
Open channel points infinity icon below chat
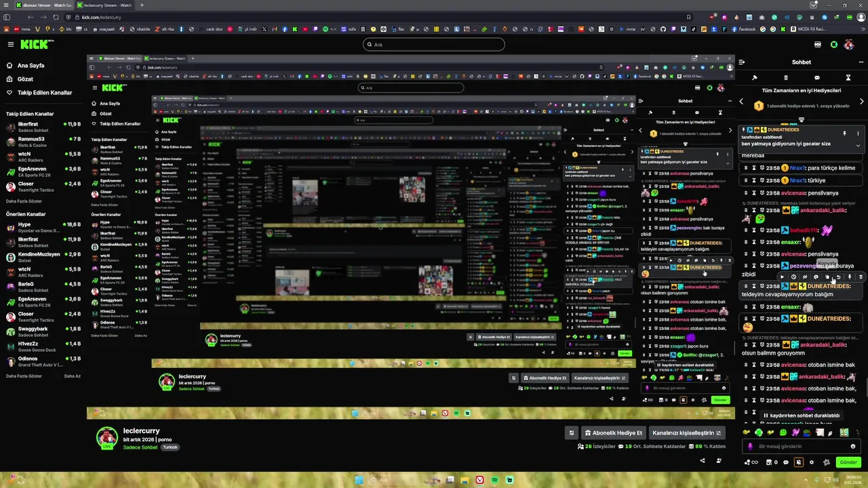751,462
